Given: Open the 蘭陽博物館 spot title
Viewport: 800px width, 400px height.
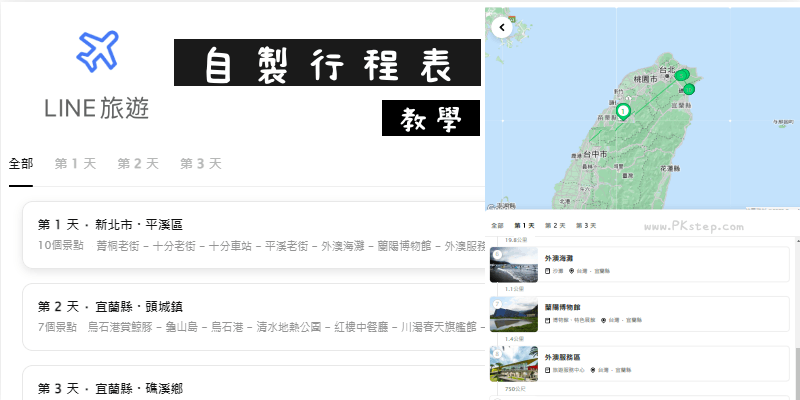Looking at the screenshot, I should (563, 308).
